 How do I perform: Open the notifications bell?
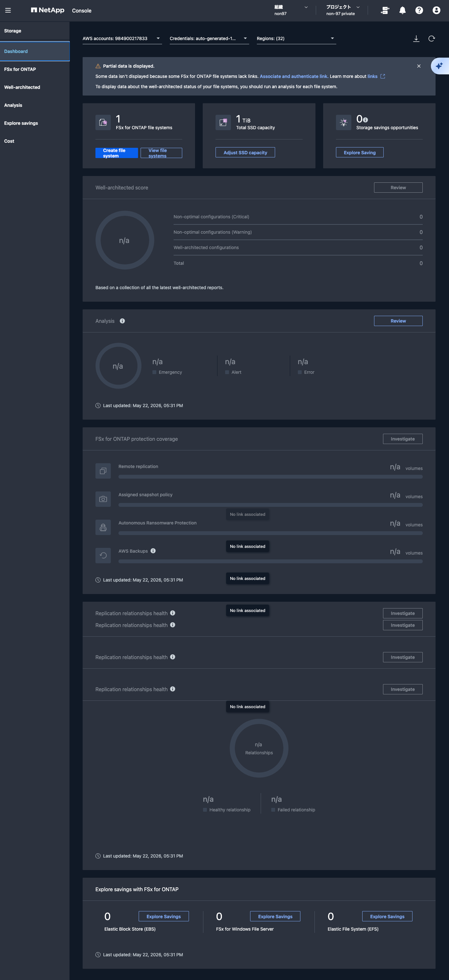tap(402, 10)
